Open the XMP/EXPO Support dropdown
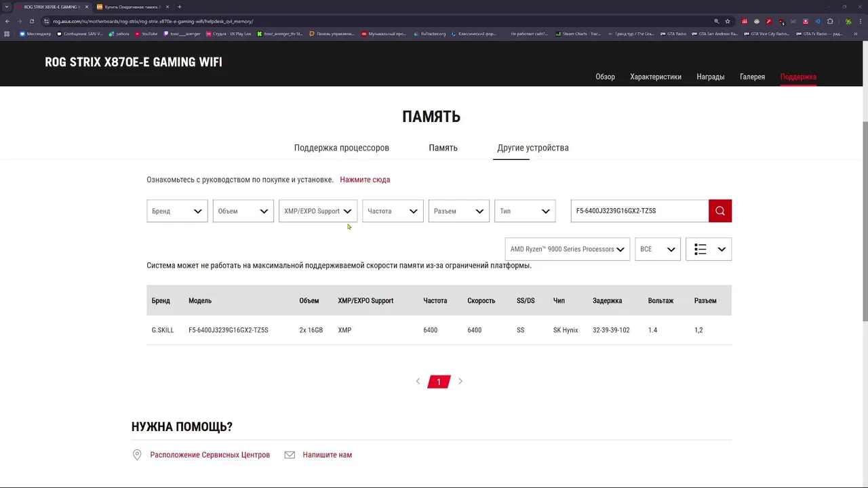 318,211
